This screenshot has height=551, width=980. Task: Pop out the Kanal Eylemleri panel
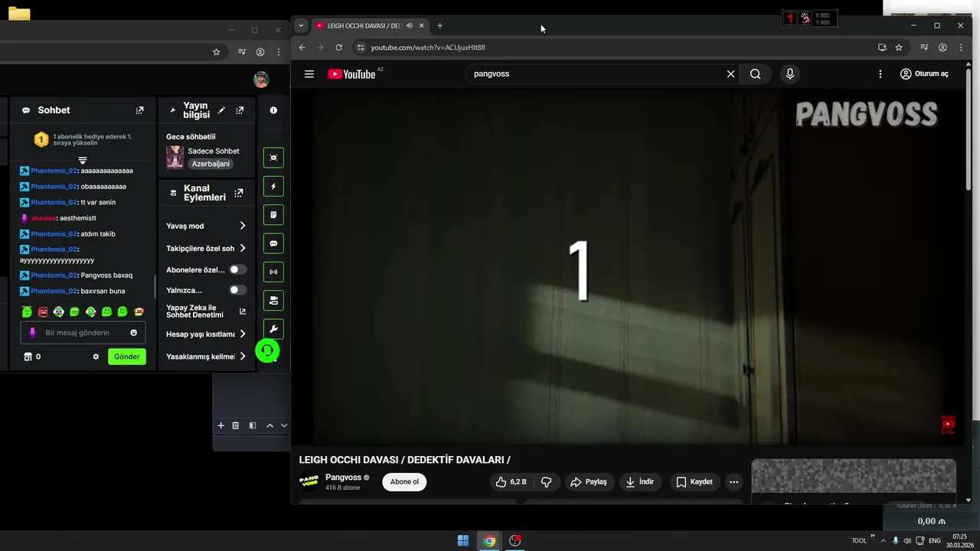pos(239,193)
